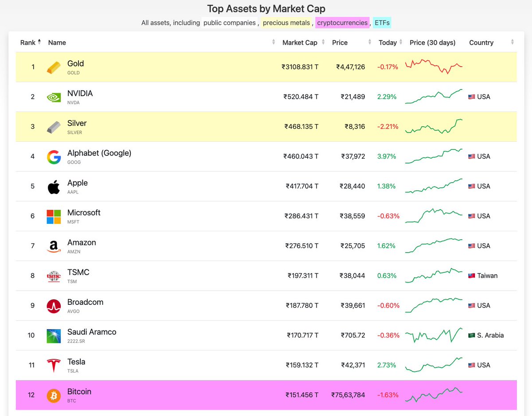Click Silver's -2.21% today change

click(388, 126)
